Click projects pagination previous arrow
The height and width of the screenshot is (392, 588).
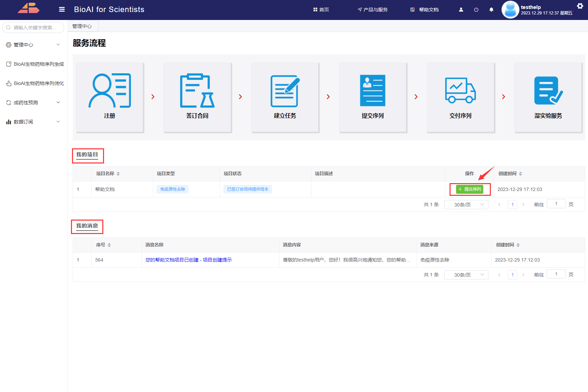499,204
